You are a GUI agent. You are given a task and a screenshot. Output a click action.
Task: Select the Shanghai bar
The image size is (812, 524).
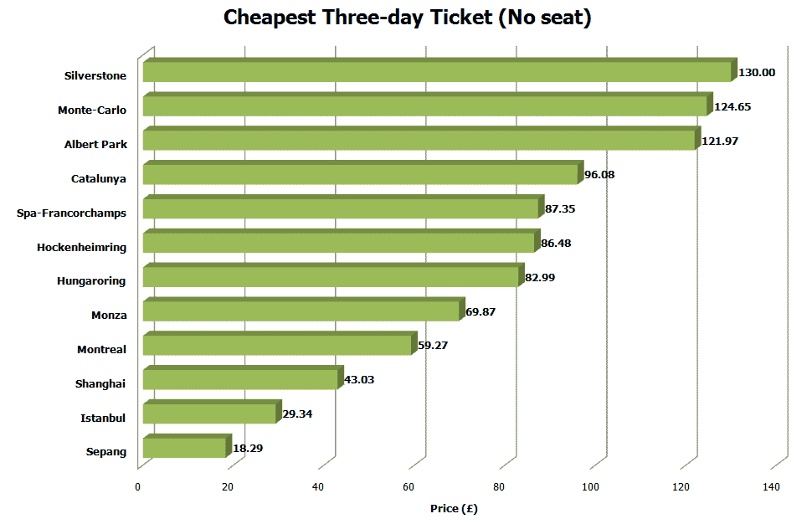(x=240, y=381)
